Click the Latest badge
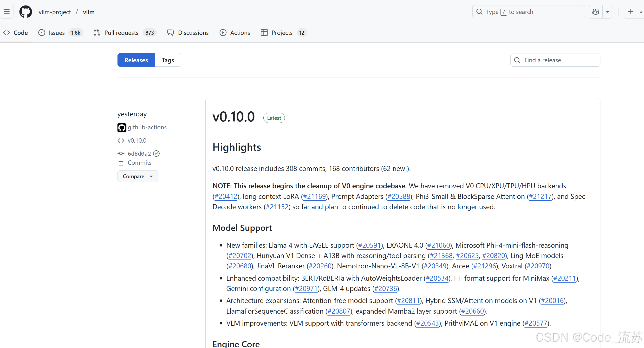The image size is (644, 348). [274, 118]
